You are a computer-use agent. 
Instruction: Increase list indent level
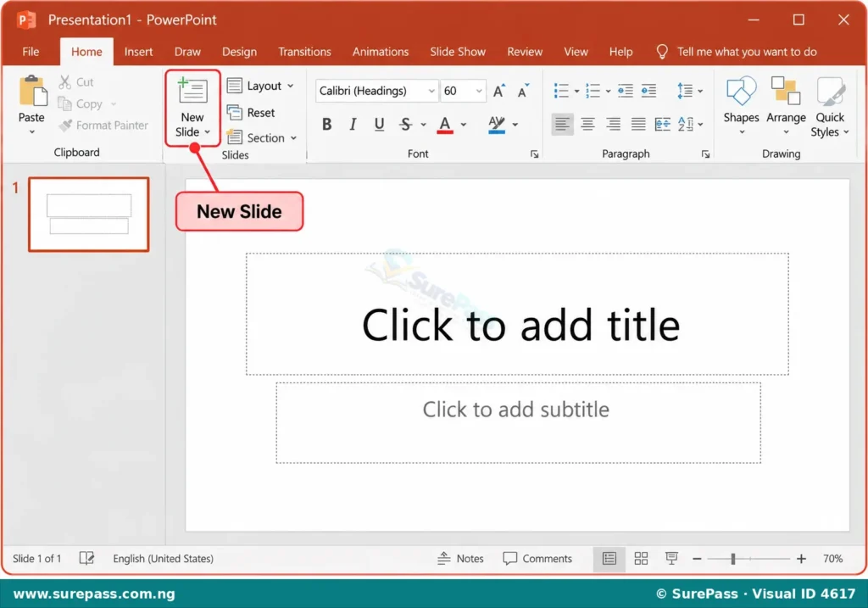click(648, 91)
